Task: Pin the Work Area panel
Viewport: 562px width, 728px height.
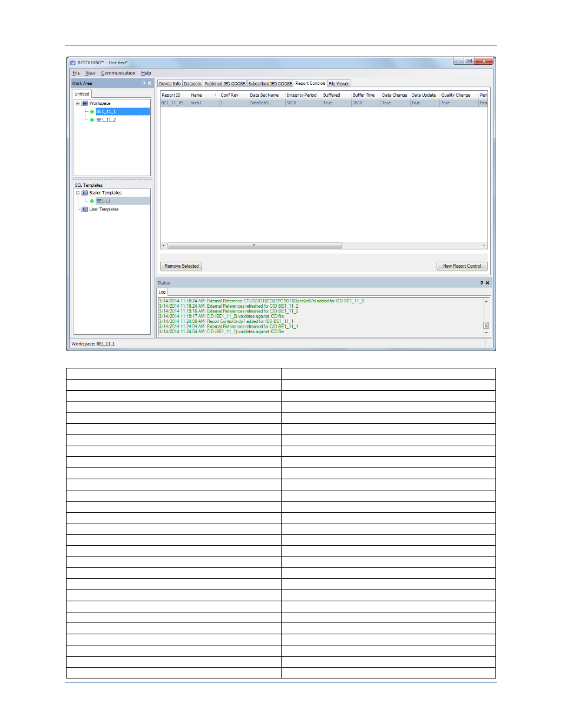Action: [x=144, y=83]
